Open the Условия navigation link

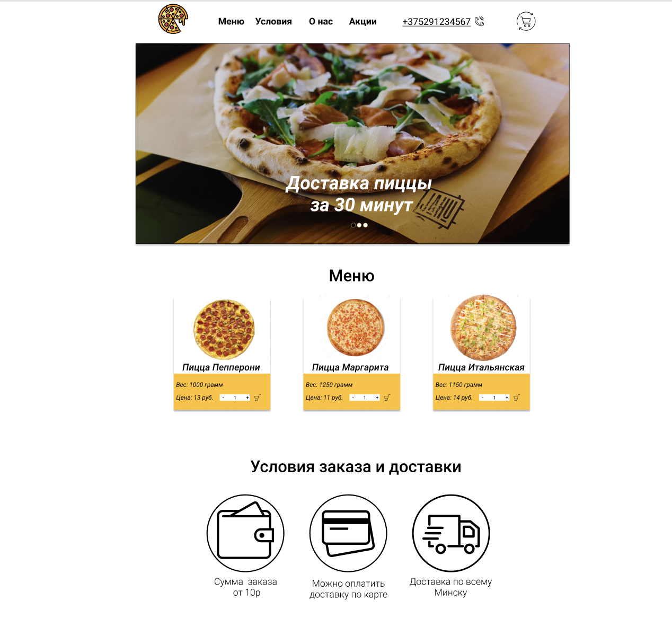click(273, 21)
